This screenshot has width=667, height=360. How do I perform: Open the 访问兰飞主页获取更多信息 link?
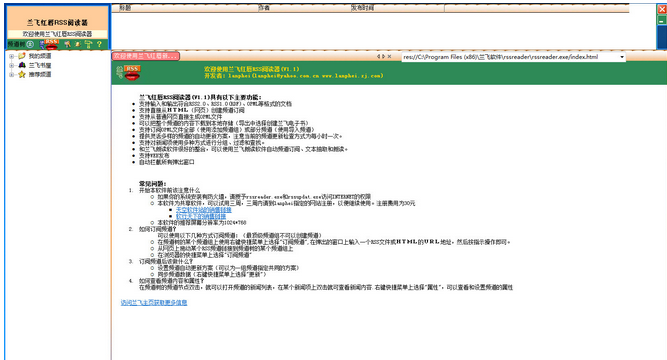click(154, 303)
